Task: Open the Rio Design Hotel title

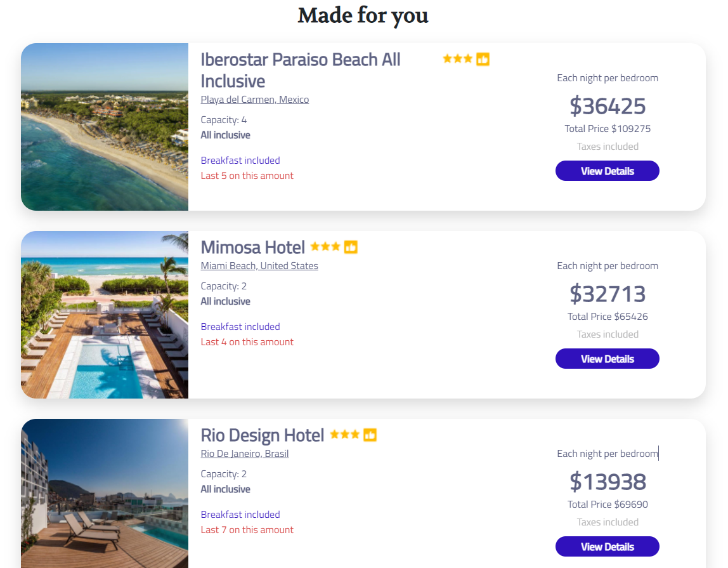Action: [262, 435]
